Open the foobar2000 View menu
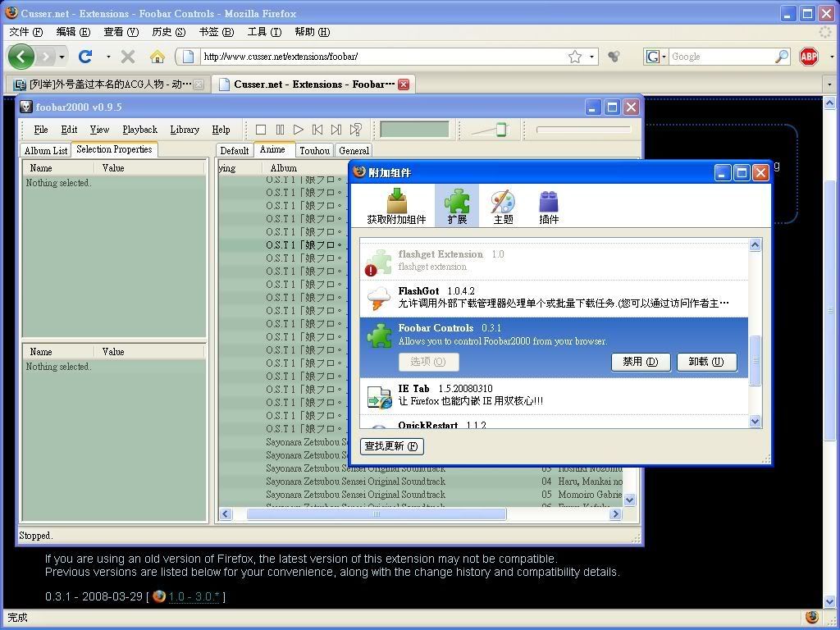Screen dimensions: 840x630 [x=99, y=130]
